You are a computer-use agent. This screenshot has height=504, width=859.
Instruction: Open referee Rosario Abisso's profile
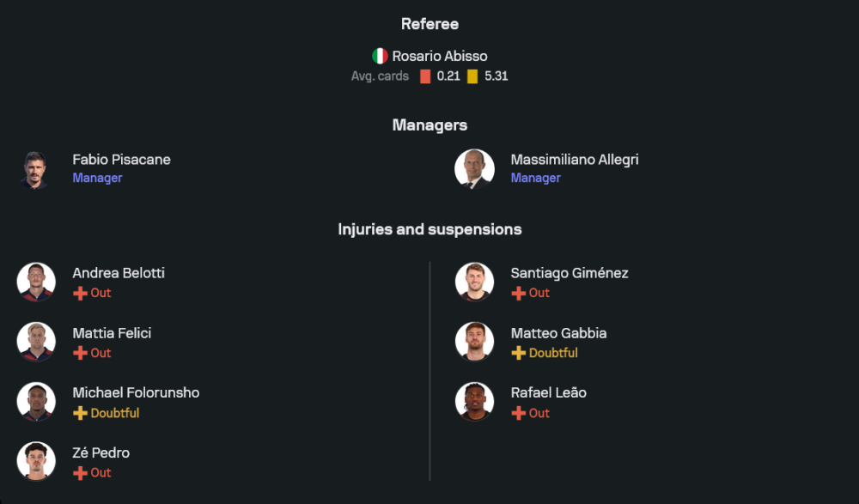(440, 56)
